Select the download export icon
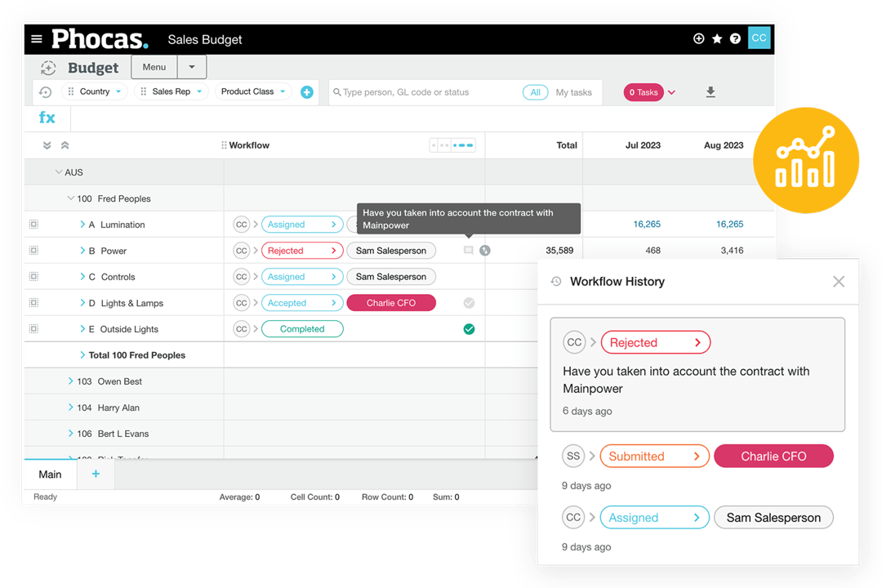This screenshot has width=882, height=588. [710, 92]
